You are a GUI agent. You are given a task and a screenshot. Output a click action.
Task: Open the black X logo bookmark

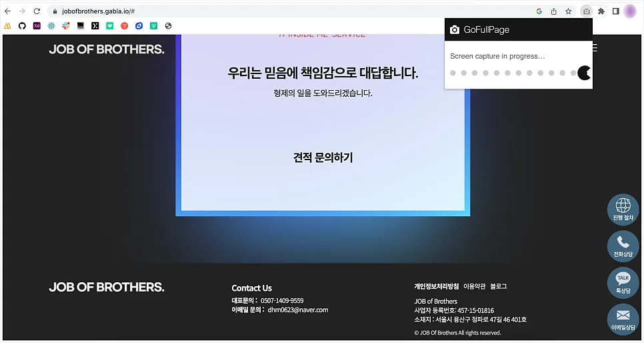tap(95, 26)
